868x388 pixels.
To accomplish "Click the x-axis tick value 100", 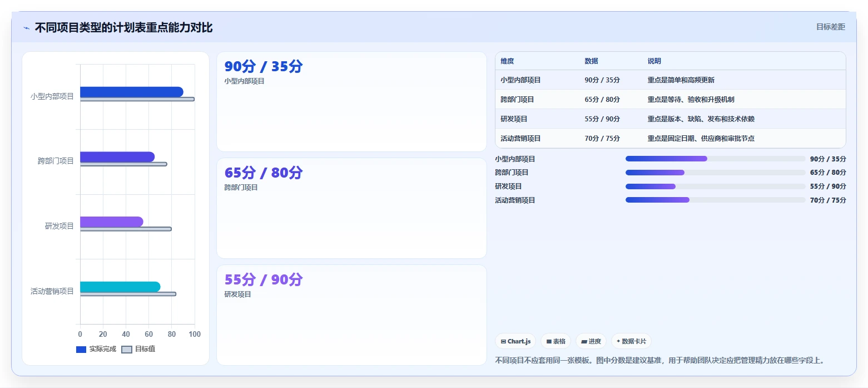I will pos(195,334).
